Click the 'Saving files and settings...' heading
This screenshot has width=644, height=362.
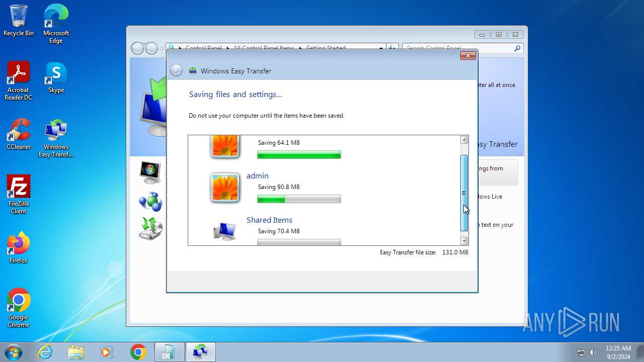pyautogui.click(x=235, y=95)
